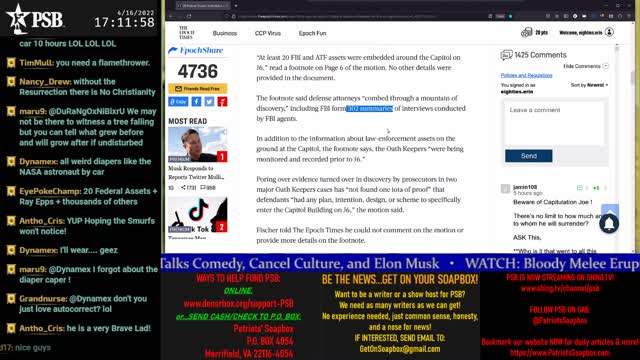Click Nancy_Drew chat badge icon
The image size is (640, 360).
tap(11, 82)
